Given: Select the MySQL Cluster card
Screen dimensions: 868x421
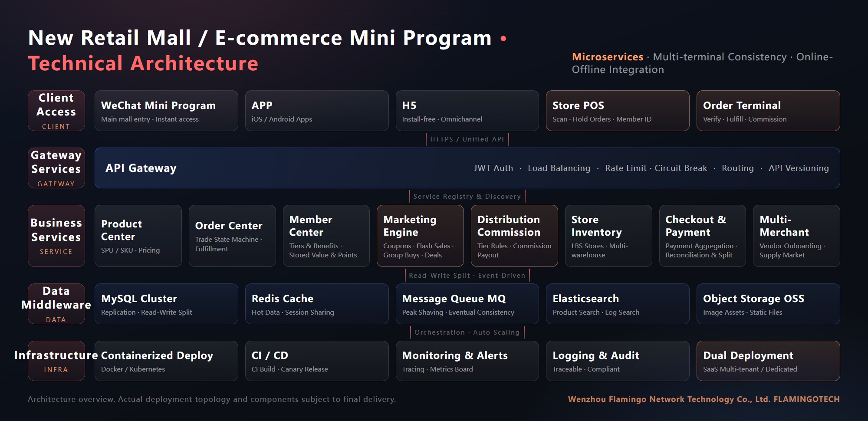Looking at the screenshot, I should [166, 304].
